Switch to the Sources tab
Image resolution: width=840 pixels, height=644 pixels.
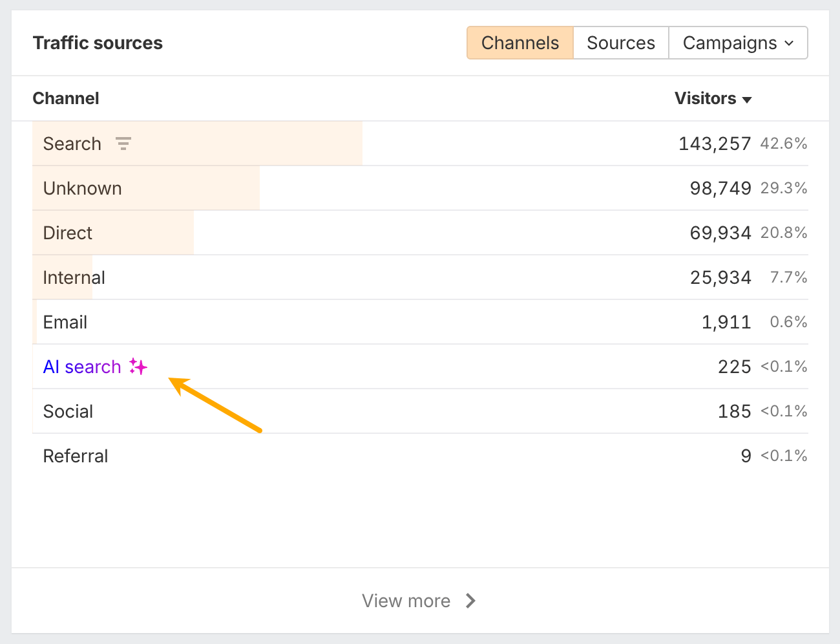(x=620, y=43)
